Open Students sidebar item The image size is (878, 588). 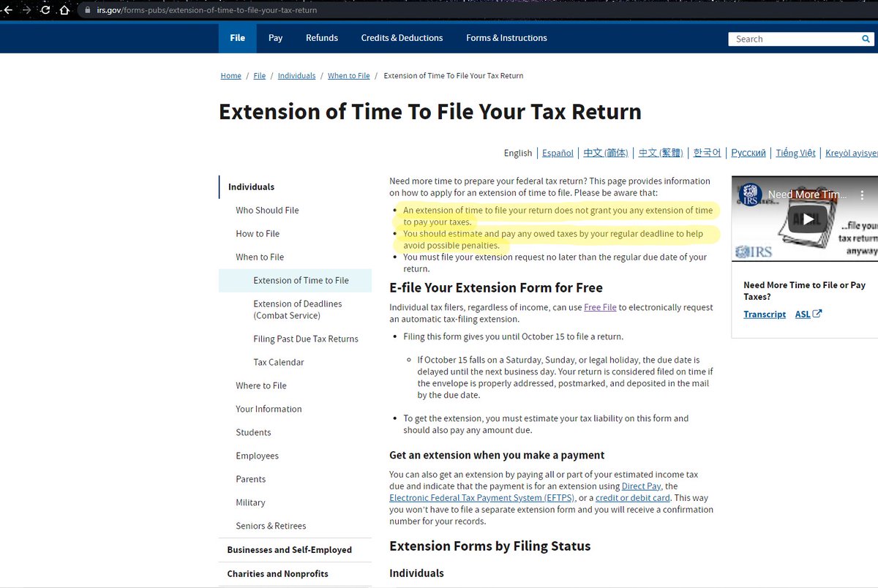[x=253, y=432]
